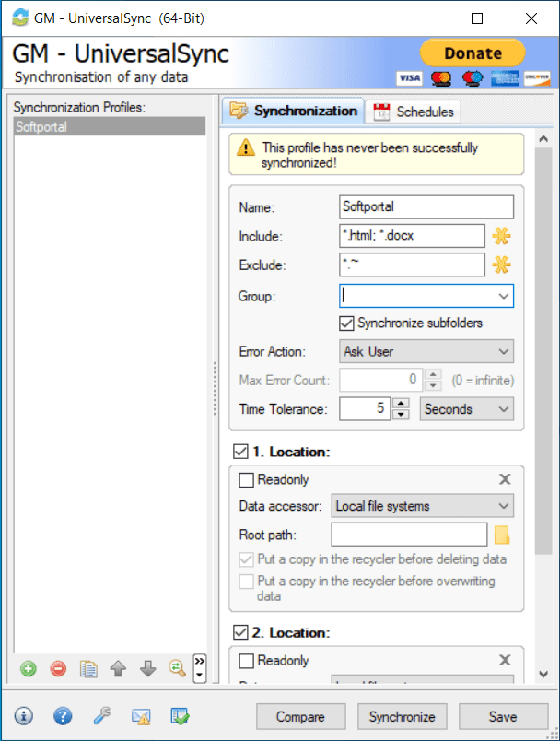Open settings with the wrench icon
Image resolution: width=560 pixels, height=741 pixels.
click(101, 716)
